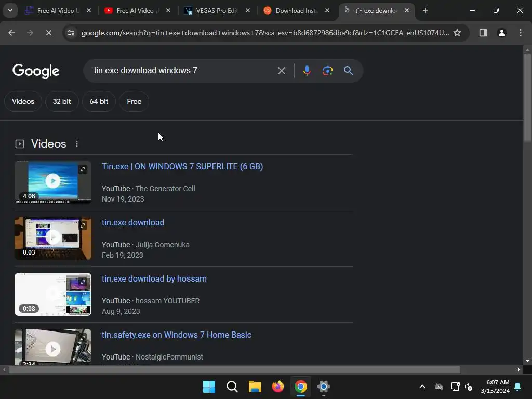Go back to the previous page
The width and height of the screenshot is (532, 399).
pyautogui.click(x=11, y=33)
